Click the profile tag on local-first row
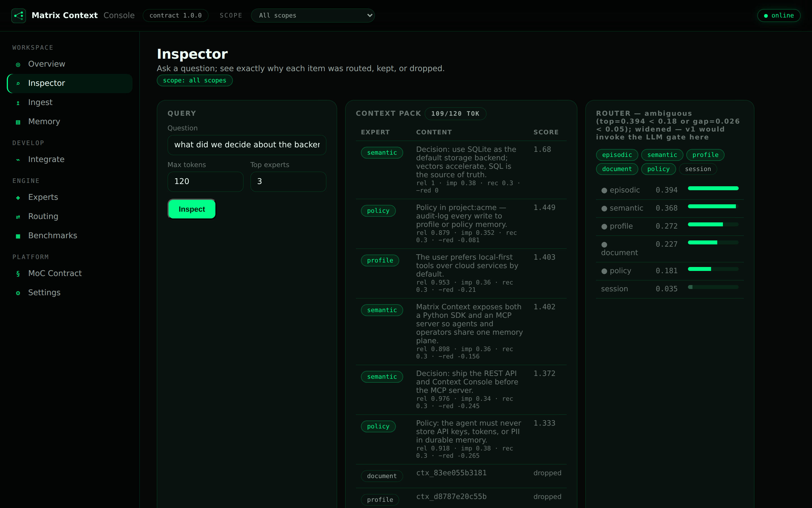The image size is (812, 508). click(380, 260)
